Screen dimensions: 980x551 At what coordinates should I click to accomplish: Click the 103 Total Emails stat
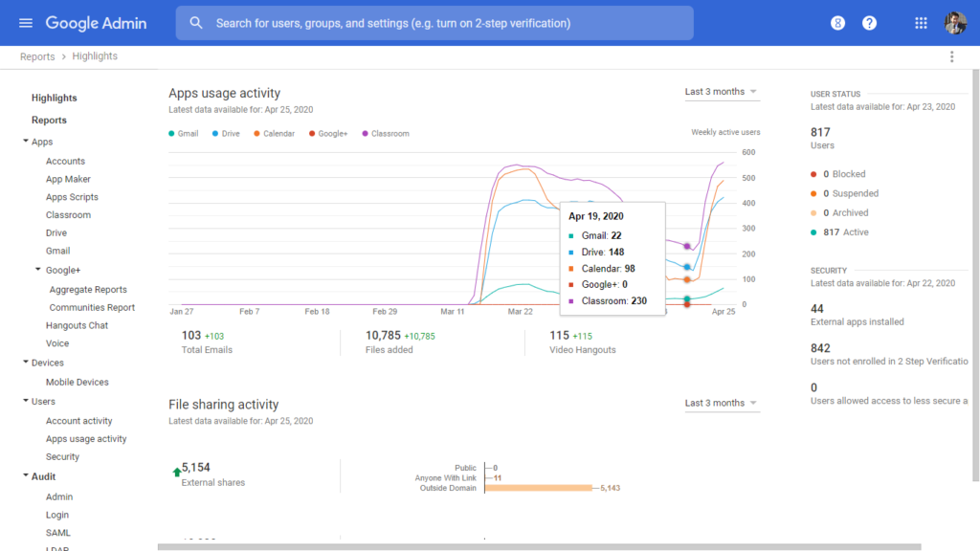point(207,342)
